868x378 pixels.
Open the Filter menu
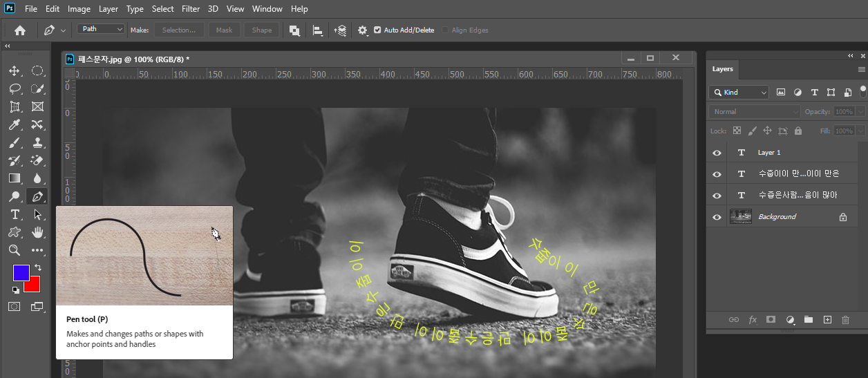(x=191, y=9)
